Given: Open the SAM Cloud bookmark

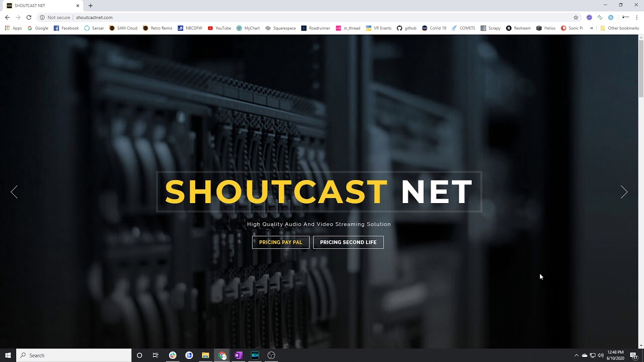Looking at the screenshot, I should [123, 28].
